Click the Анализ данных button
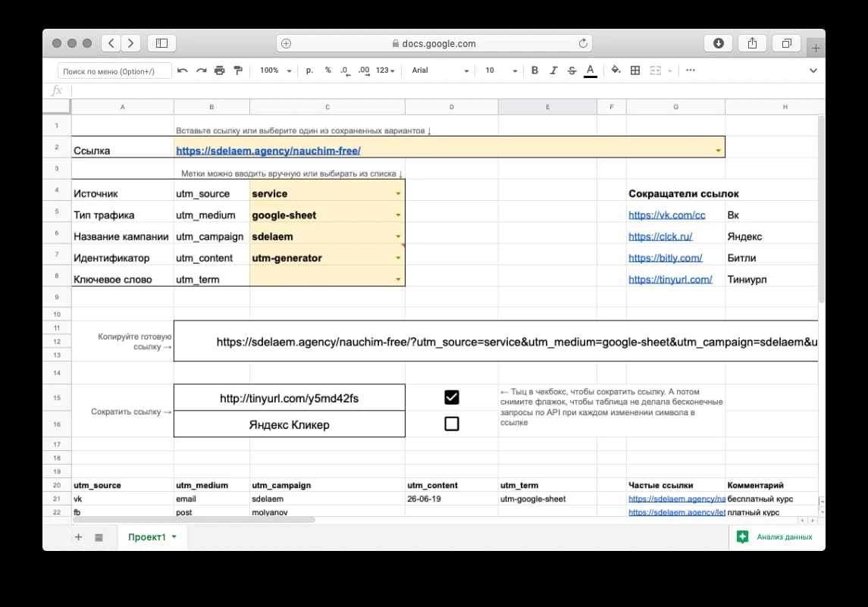 click(x=774, y=537)
